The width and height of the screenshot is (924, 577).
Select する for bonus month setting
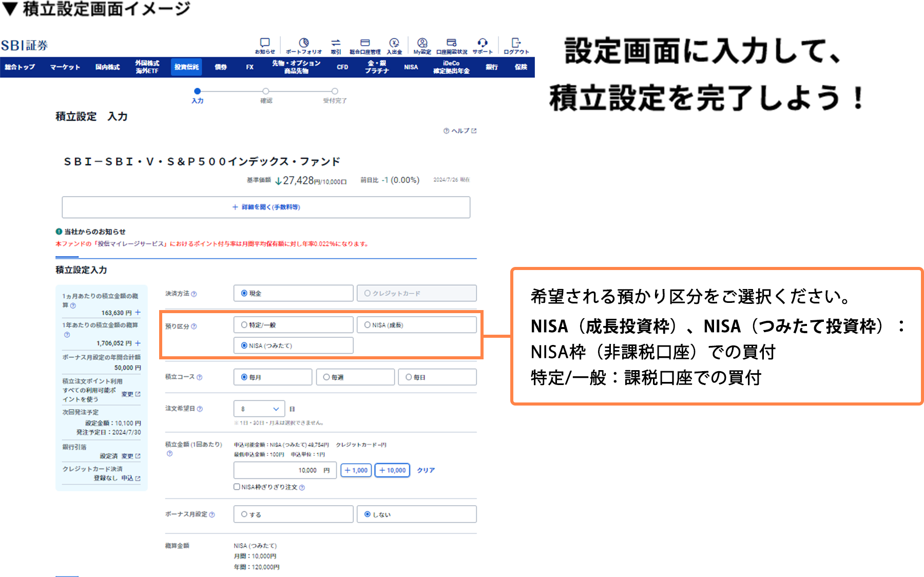click(x=293, y=514)
